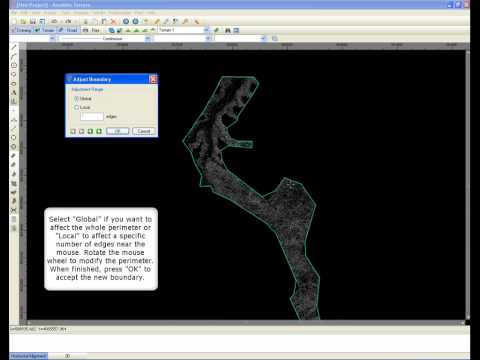This screenshot has width=480, height=360.
Task: Click the new document toolbar icon
Action: pos(14,22)
